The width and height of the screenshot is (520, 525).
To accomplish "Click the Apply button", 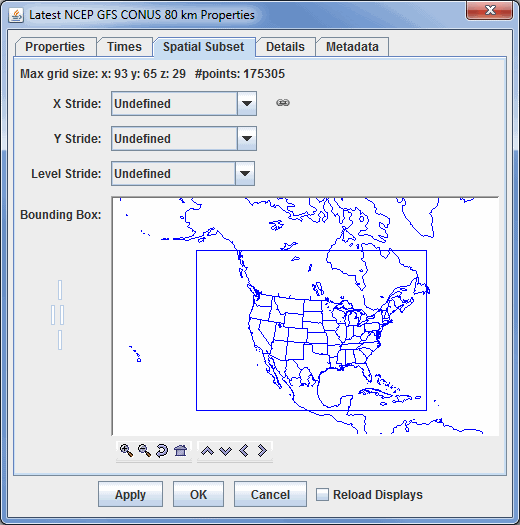I will tap(130, 494).
